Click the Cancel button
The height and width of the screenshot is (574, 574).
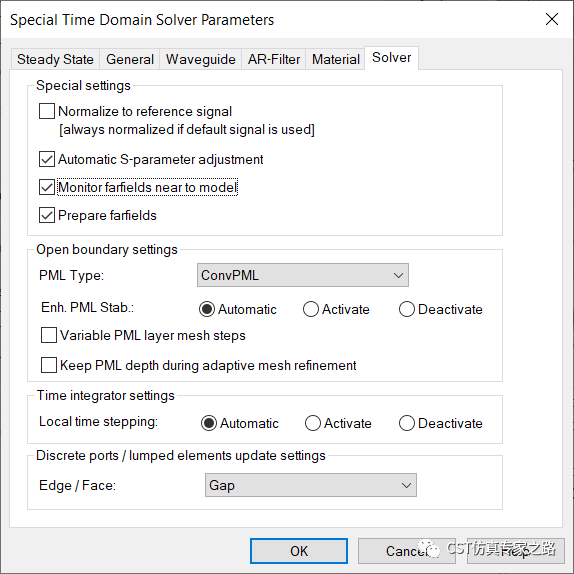pyautogui.click(x=406, y=551)
